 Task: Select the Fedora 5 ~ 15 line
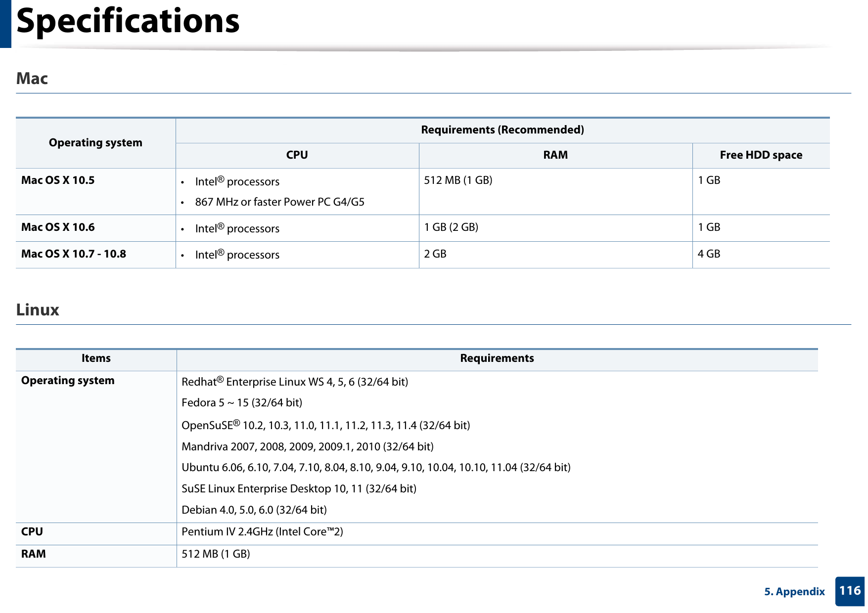click(x=242, y=402)
